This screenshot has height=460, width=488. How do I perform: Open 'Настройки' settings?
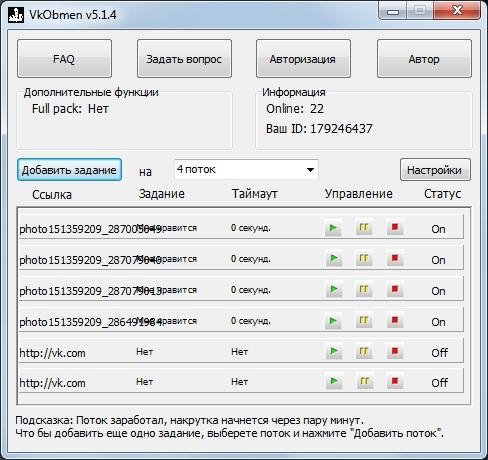(x=435, y=170)
